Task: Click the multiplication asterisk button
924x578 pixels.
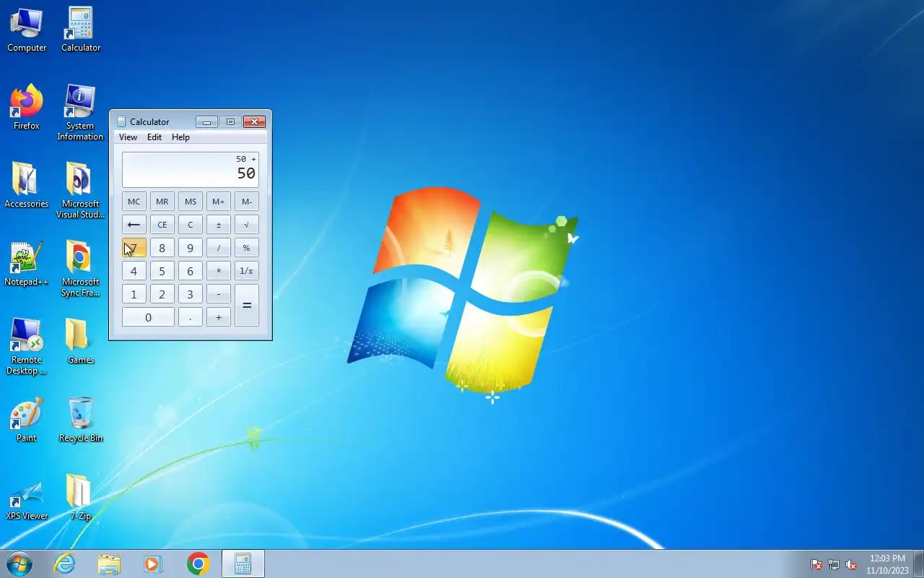Action: (x=218, y=271)
